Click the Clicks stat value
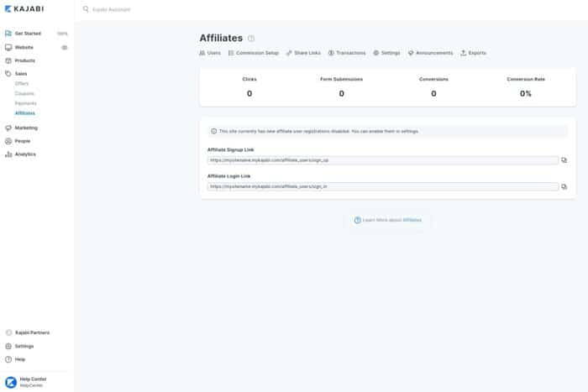This screenshot has width=588, height=392. pyautogui.click(x=249, y=93)
